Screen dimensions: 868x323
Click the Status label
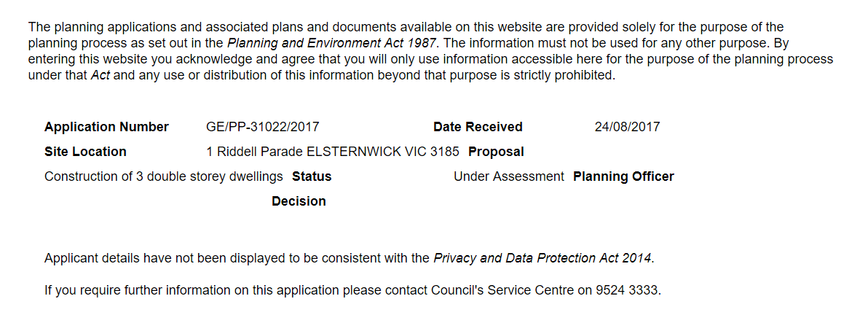click(x=312, y=176)
